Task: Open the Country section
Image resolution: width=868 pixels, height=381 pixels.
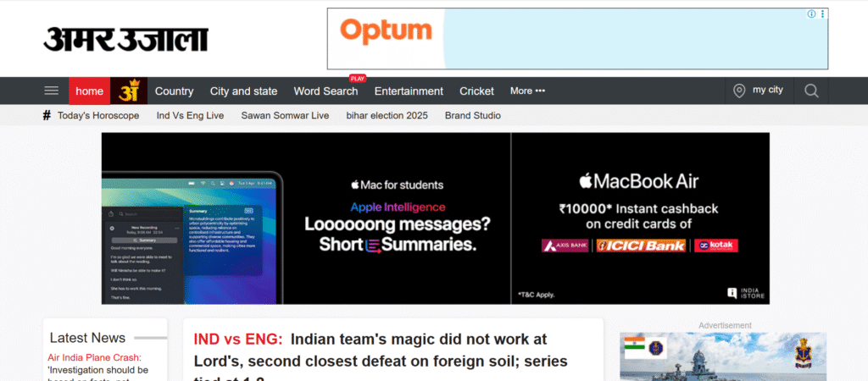Action: click(x=175, y=91)
